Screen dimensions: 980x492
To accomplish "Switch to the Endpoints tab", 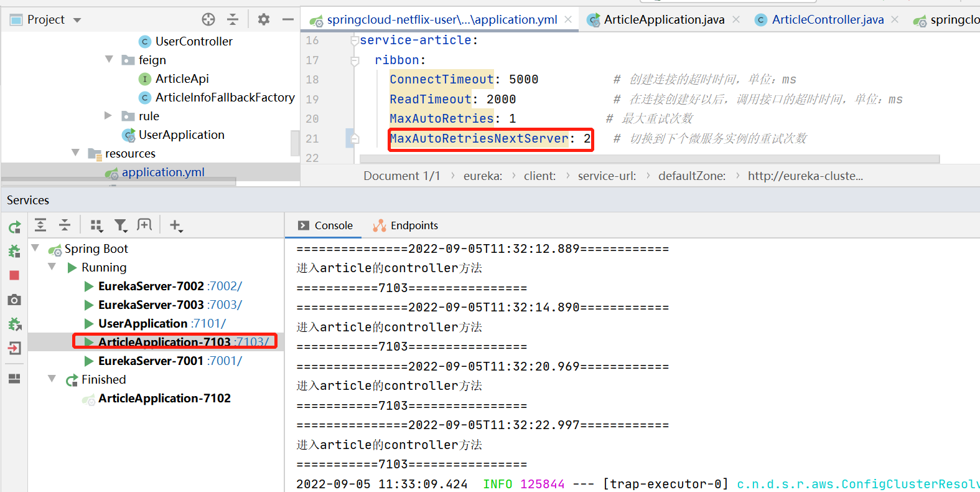I will click(x=406, y=225).
